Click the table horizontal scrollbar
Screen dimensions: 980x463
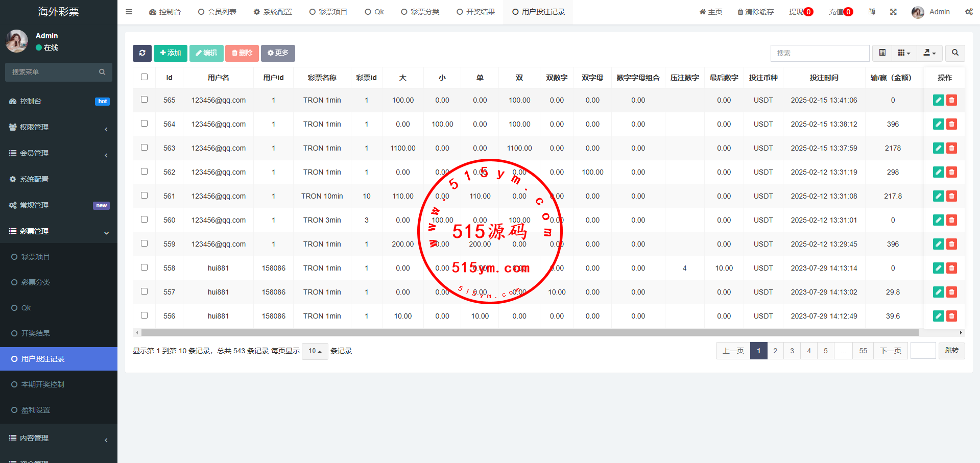[x=529, y=333]
